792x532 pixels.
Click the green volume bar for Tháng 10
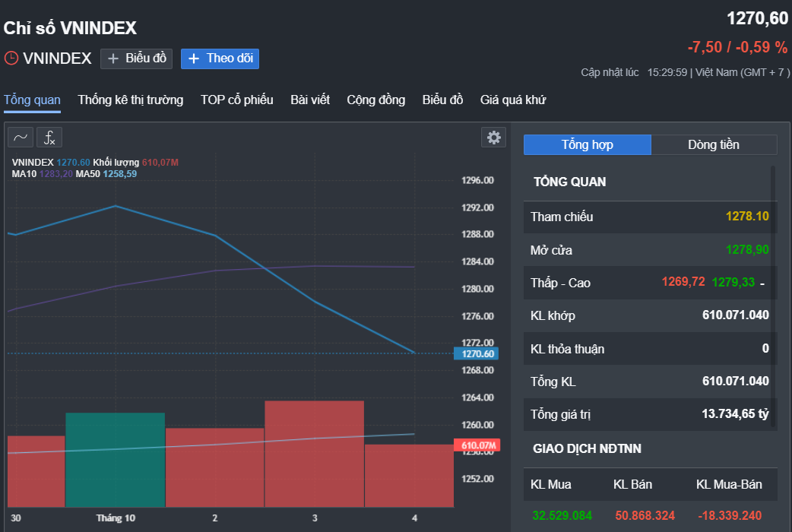pyautogui.click(x=116, y=460)
